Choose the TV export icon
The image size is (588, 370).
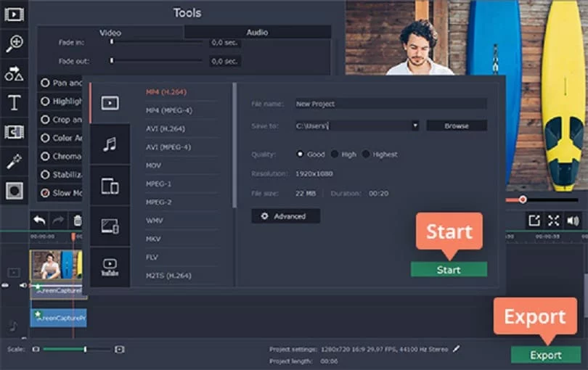pos(110,226)
